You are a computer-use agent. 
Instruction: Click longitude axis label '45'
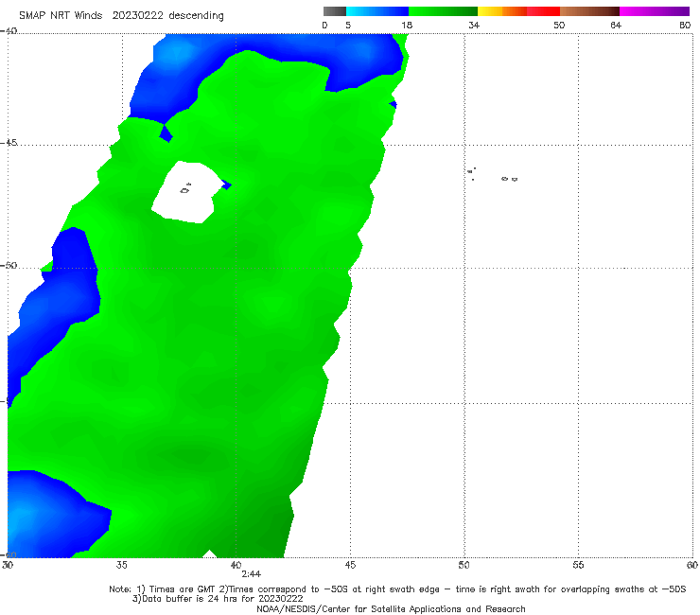pyautogui.click(x=350, y=565)
